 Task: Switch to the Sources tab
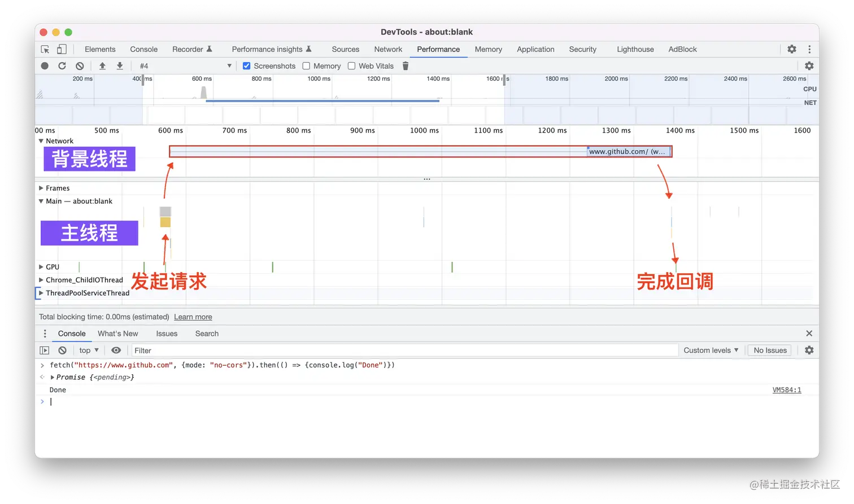346,49
